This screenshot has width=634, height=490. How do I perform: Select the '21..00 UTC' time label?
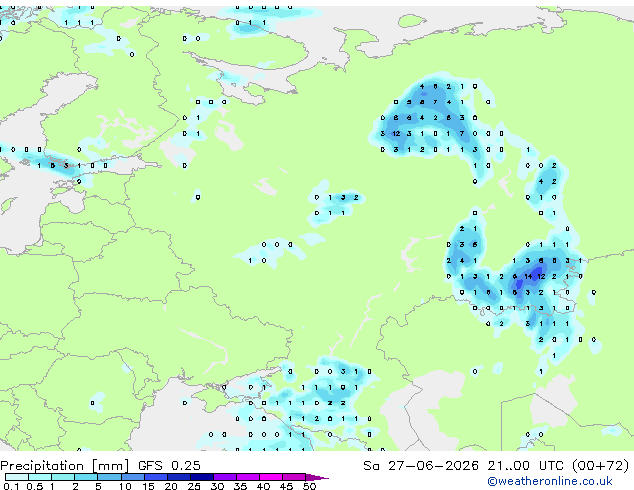pyautogui.click(x=525, y=466)
